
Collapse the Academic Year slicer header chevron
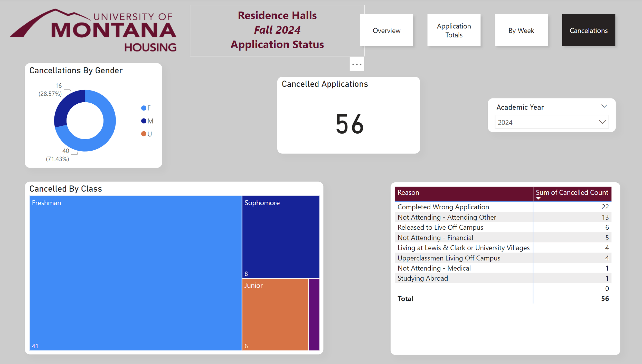click(x=604, y=106)
